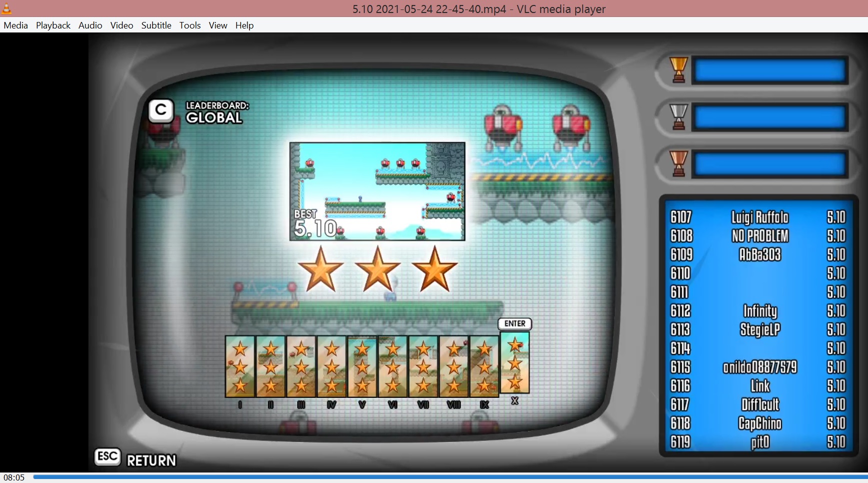Click leaderboard entry onildo08877579
Screen dimensions: 868x483
click(x=760, y=367)
